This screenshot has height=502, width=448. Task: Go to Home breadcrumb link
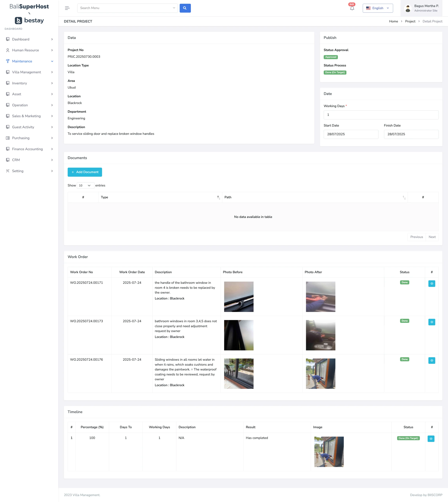tap(393, 21)
